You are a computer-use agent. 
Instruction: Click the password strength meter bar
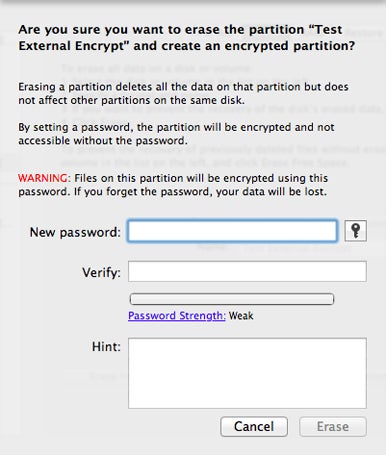click(232, 299)
